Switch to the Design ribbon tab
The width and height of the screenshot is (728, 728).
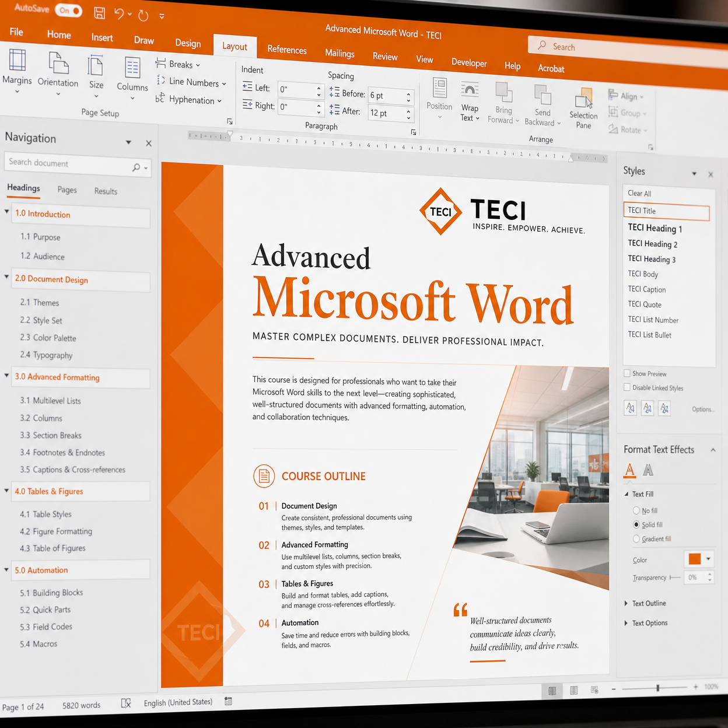(188, 43)
